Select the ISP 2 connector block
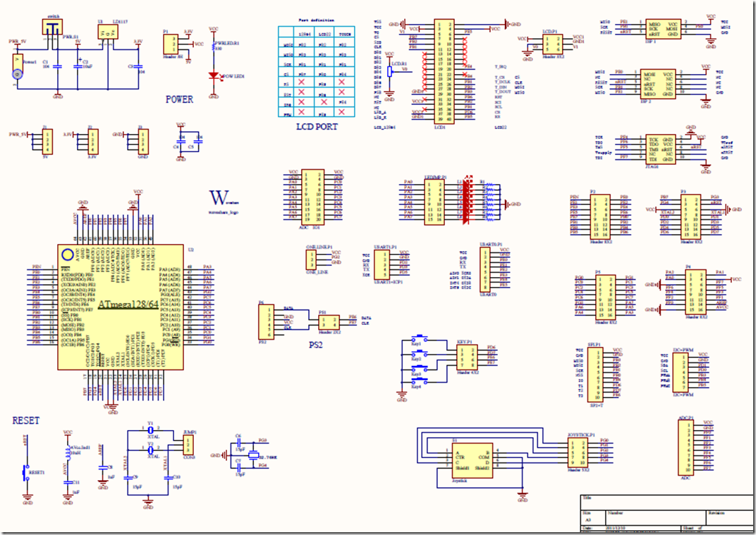The width and height of the screenshot is (756, 535). click(x=658, y=84)
